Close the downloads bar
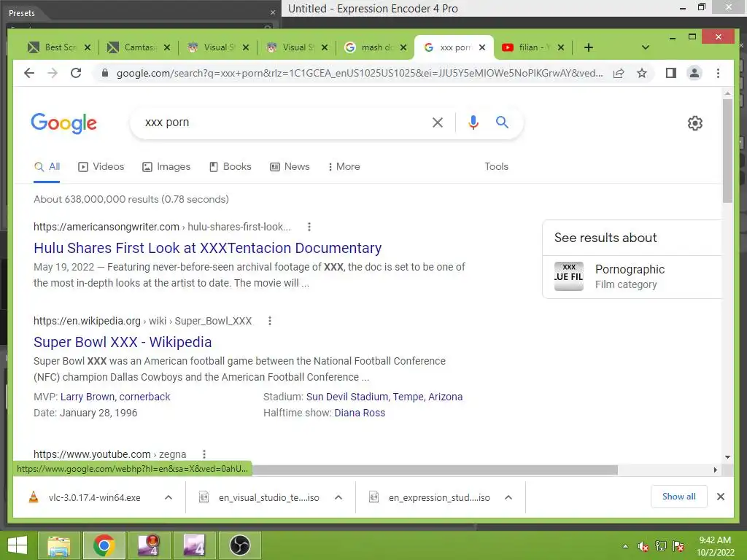Viewport: 747px width, 560px height. (720, 497)
